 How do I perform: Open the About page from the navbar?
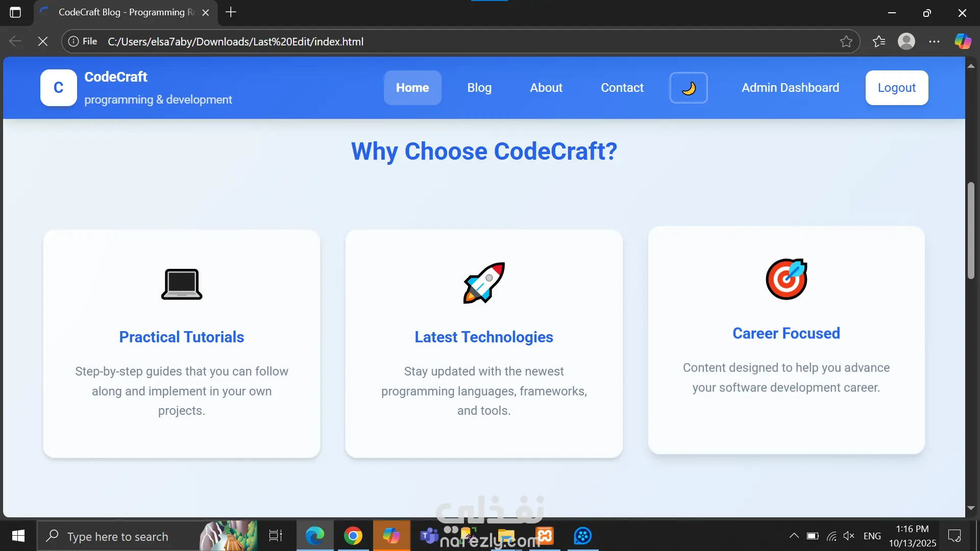[546, 88]
